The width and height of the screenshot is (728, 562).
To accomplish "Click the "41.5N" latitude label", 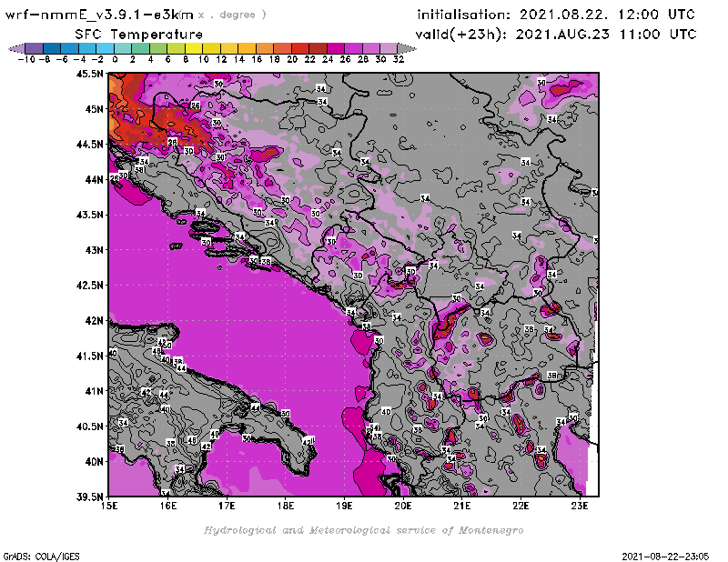I will [89, 356].
